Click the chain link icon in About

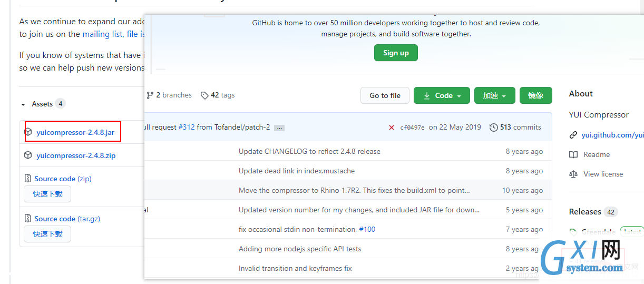(x=573, y=135)
